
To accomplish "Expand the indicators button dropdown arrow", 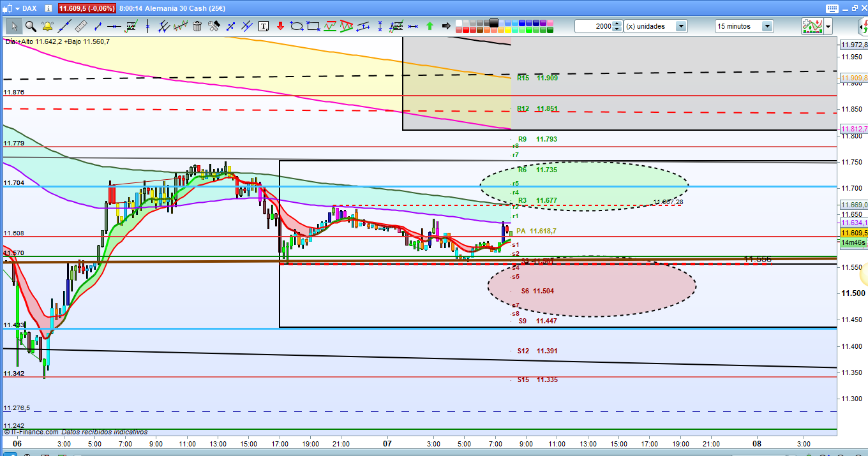I will (x=828, y=26).
